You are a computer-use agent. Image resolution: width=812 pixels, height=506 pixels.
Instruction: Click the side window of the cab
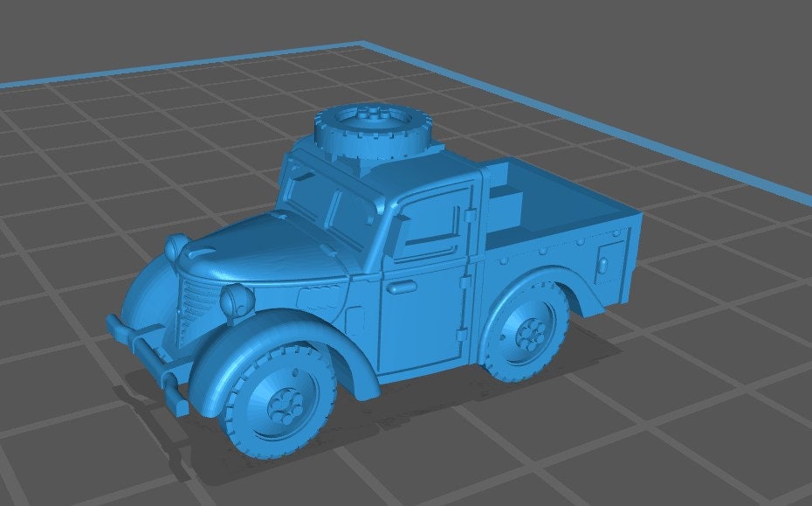coord(428,227)
